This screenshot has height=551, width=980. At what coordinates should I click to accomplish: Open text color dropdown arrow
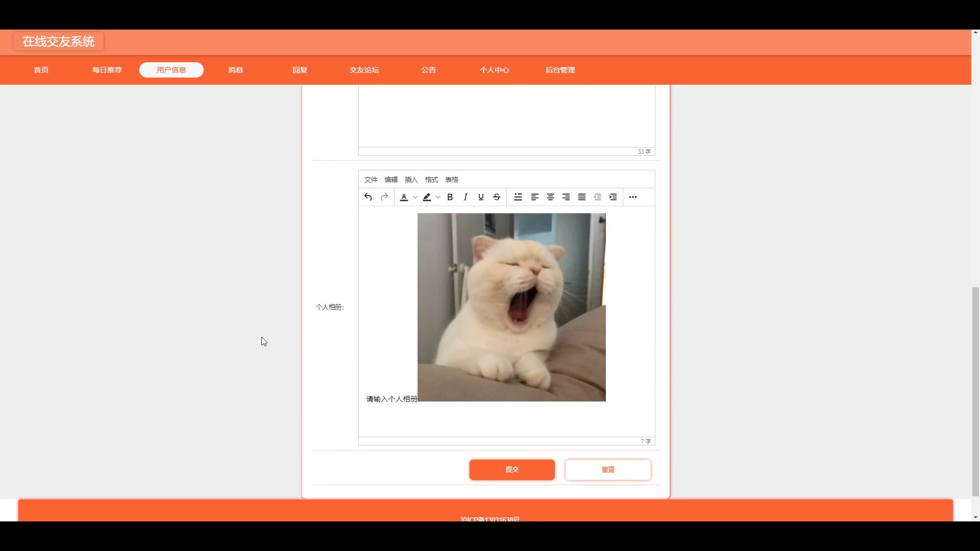tap(415, 197)
